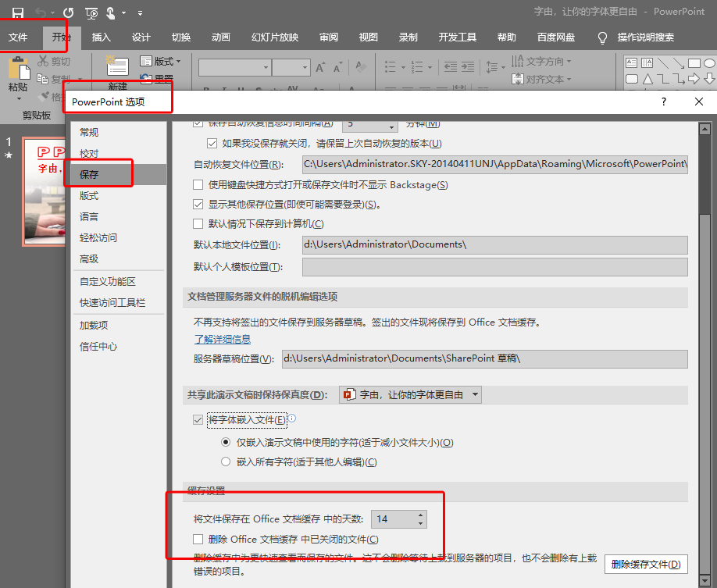Select the straight line shape
This screenshot has width=717, height=588.
tap(662, 62)
